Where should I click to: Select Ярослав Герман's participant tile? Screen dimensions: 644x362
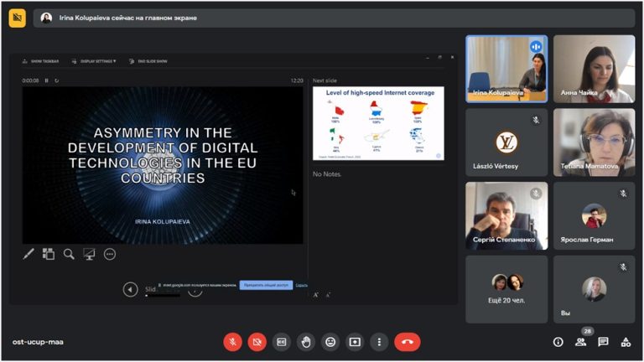[x=594, y=216]
